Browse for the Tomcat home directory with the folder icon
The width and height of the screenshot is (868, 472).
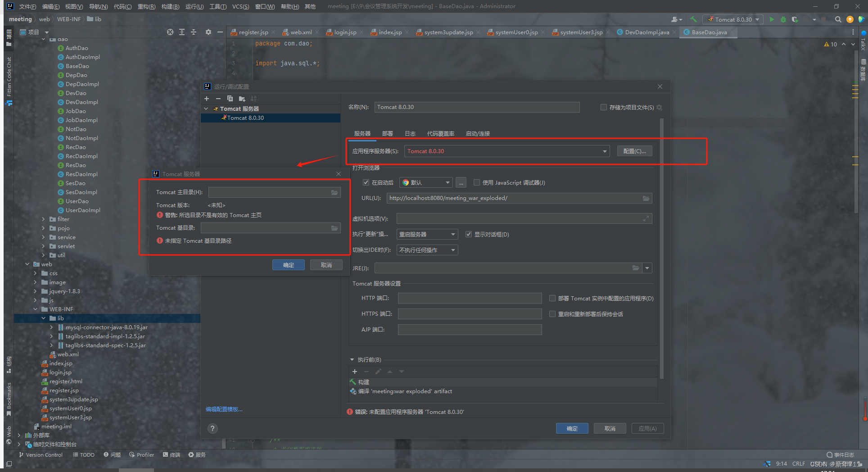335,192
